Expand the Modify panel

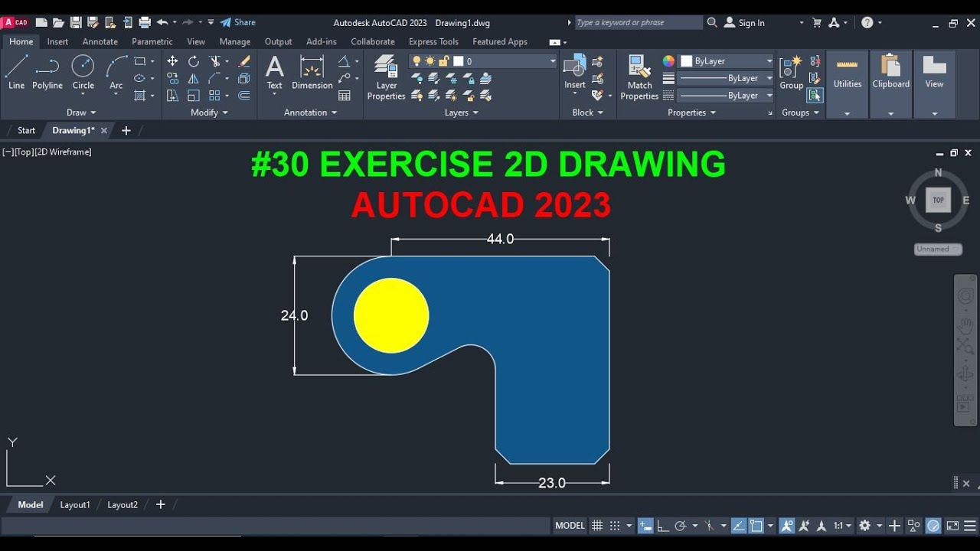click(209, 112)
